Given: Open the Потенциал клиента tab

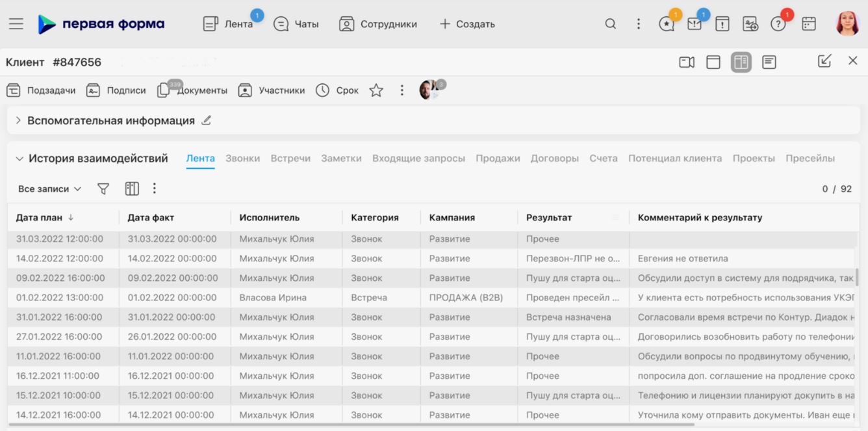Looking at the screenshot, I should (675, 159).
